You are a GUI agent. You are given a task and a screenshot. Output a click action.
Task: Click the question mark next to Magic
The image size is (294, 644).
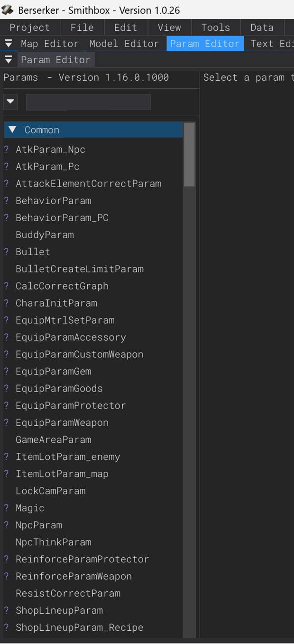[7, 508]
